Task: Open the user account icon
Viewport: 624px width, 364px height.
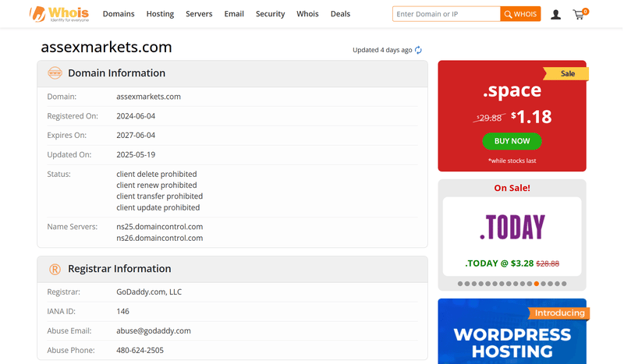Action: pos(555,15)
